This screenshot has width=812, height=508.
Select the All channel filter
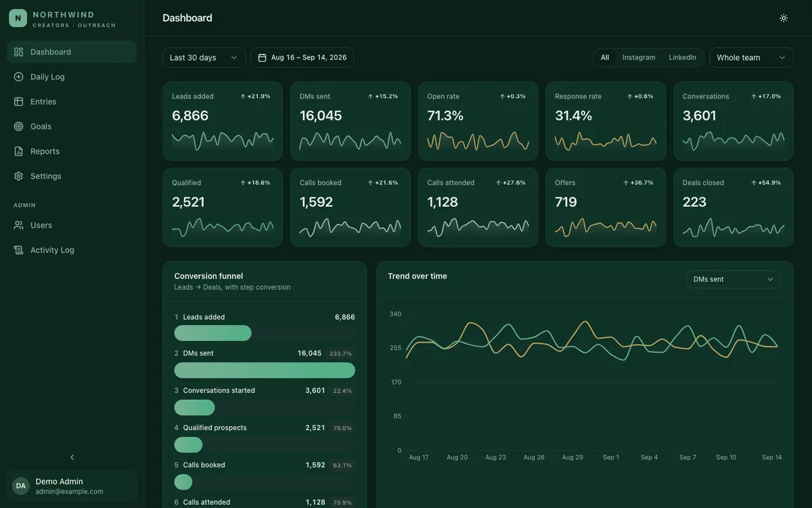[605, 58]
